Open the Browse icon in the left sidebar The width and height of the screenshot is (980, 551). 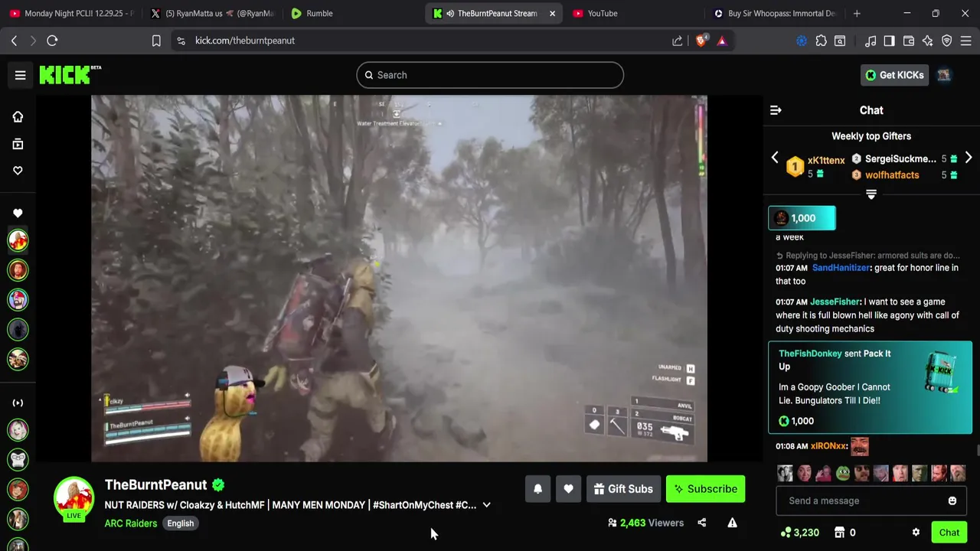click(x=18, y=144)
